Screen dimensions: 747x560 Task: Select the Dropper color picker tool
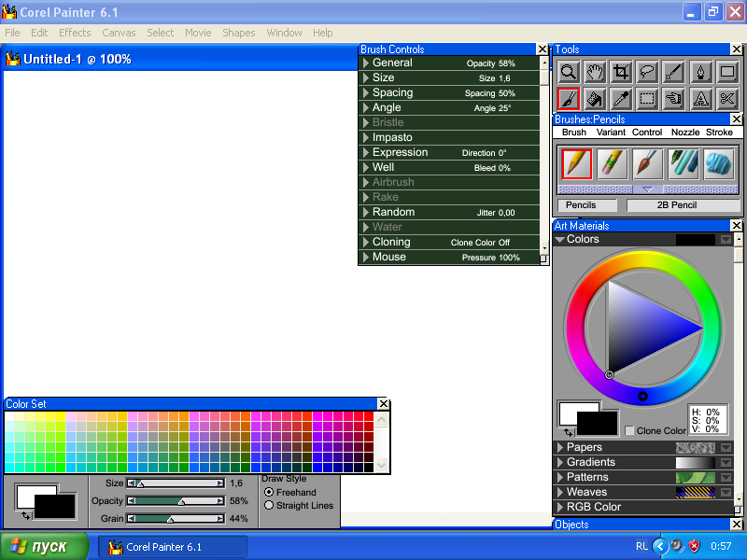[620, 99]
